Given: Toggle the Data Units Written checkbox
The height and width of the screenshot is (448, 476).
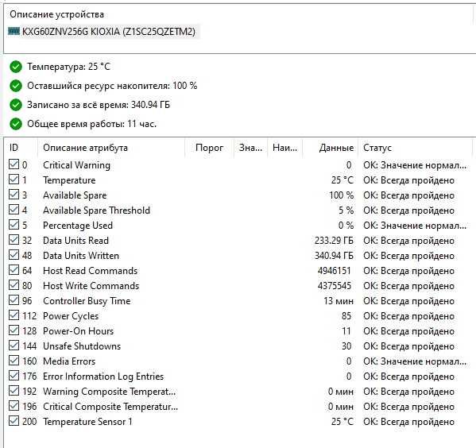Looking at the screenshot, I should (x=14, y=255).
